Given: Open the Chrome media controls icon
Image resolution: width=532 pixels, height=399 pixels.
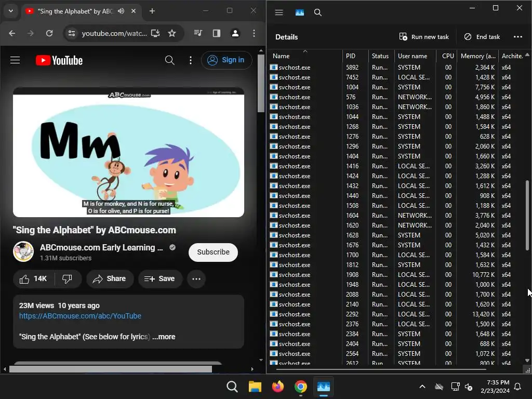Looking at the screenshot, I should [198, 33].
